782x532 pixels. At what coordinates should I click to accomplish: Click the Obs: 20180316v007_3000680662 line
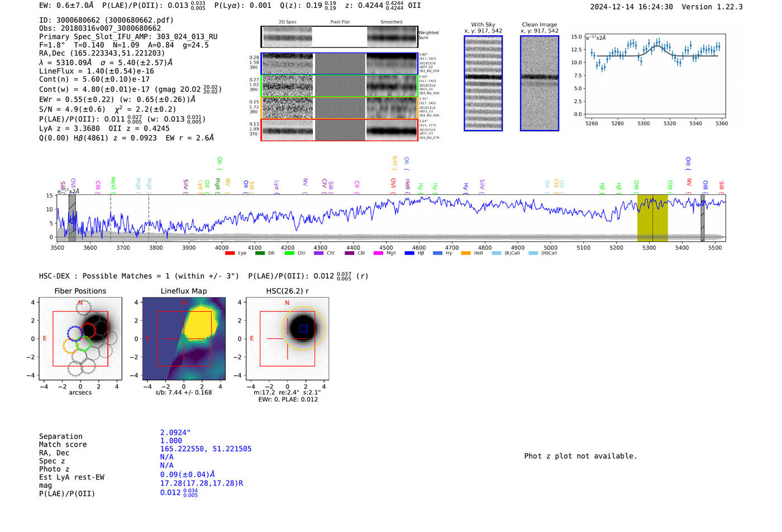pos(100,28)
